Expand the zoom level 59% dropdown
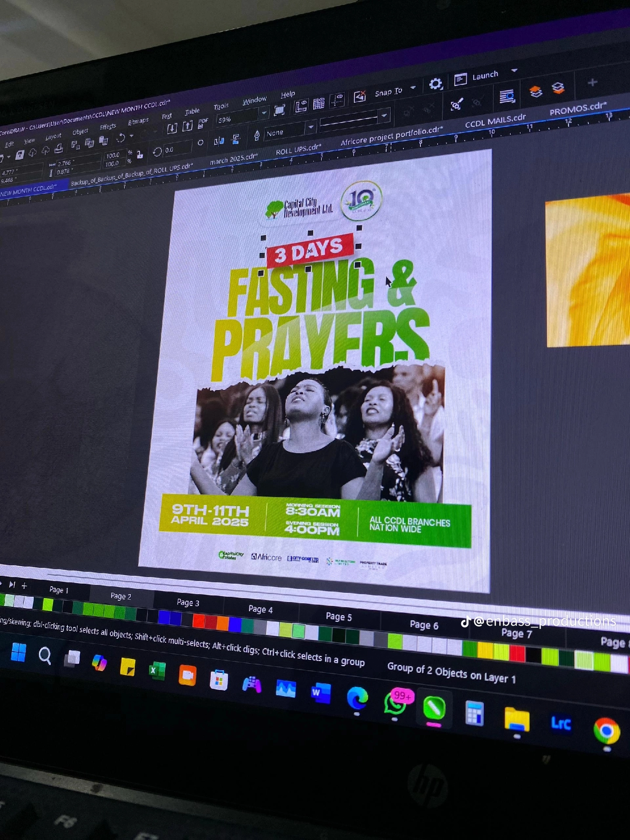Viewport: 630px width, 840px height. pyautogui.click(x=264, y=113)
